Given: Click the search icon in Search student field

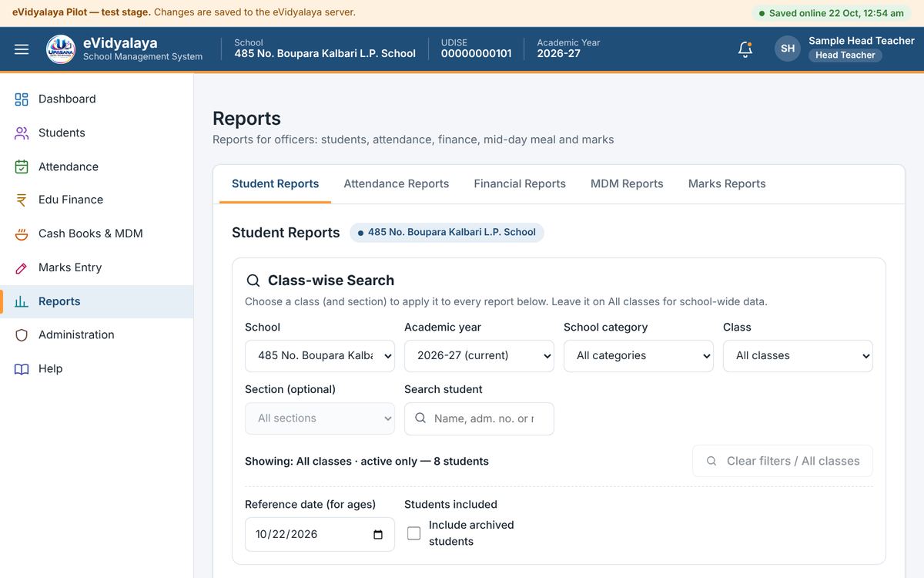Looking at the screenshot, I should click(420, 418).
